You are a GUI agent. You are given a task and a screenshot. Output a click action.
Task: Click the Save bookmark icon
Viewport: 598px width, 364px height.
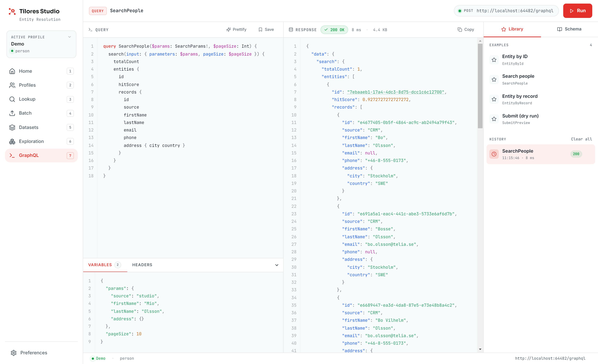[260, 30]
